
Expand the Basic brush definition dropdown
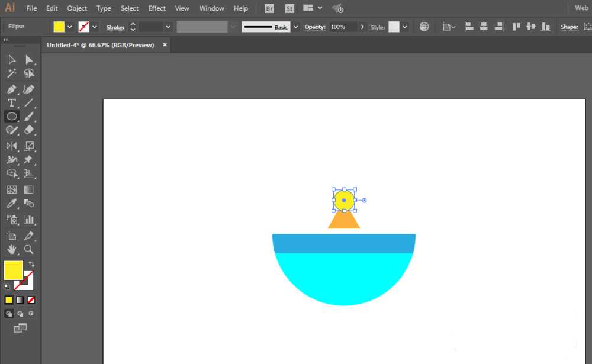coord(295,27)
